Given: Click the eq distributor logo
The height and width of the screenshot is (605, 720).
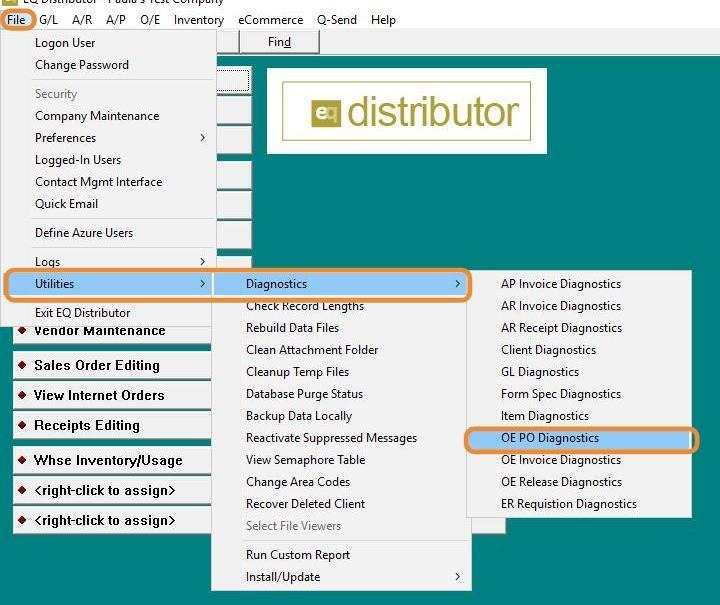Looking at the screenshot, I should (406, 111).
